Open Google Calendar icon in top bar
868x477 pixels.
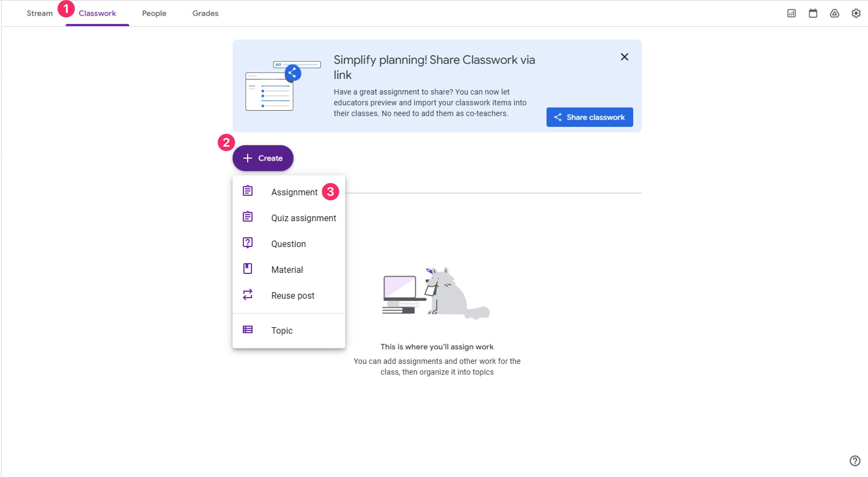(x=813, y=13)
